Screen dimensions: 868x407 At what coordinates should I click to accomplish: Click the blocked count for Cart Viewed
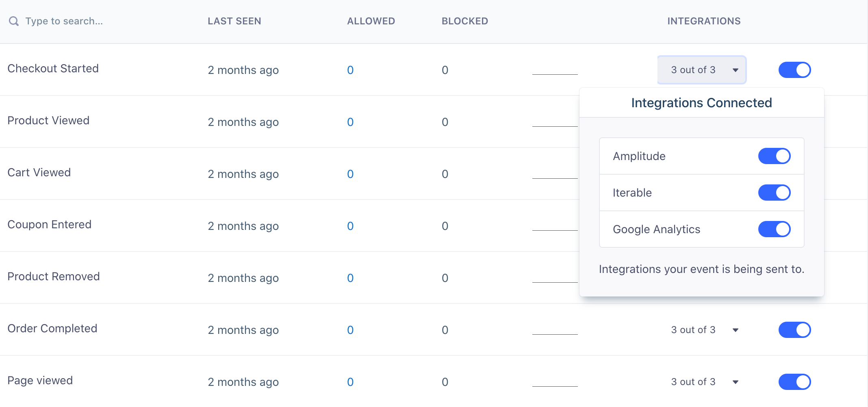point(445,174)
